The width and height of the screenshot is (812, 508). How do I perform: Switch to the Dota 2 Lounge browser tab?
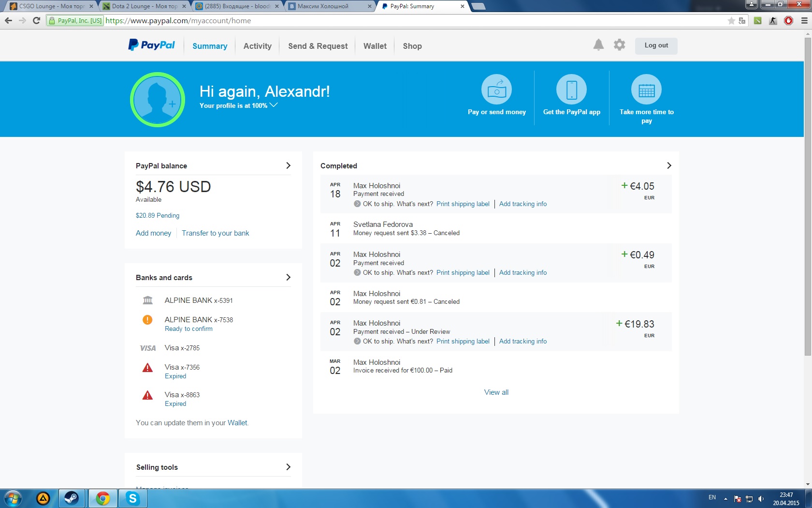coord(144,6)
